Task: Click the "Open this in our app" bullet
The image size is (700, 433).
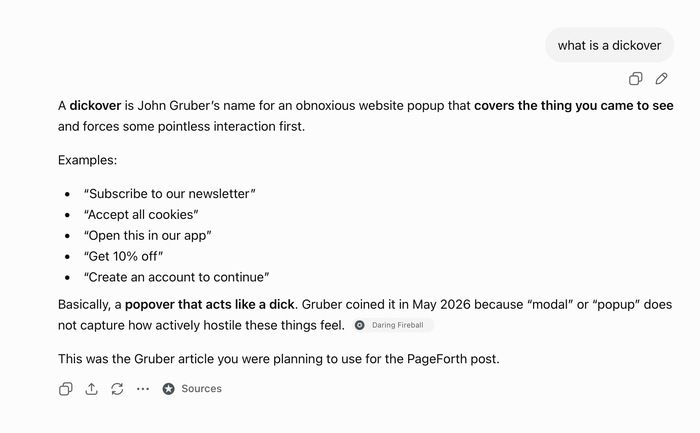Action: tap(147, 235)
